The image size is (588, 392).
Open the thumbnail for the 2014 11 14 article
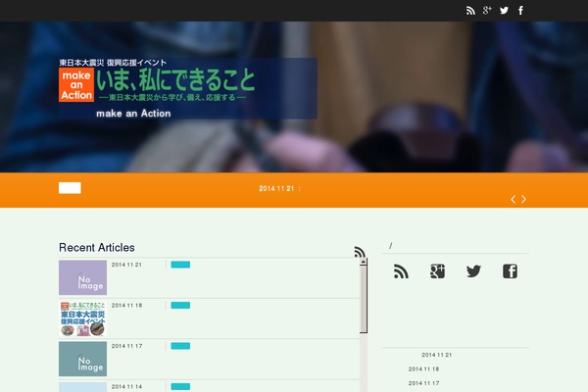pyautogui.click(x=83, y=387)
